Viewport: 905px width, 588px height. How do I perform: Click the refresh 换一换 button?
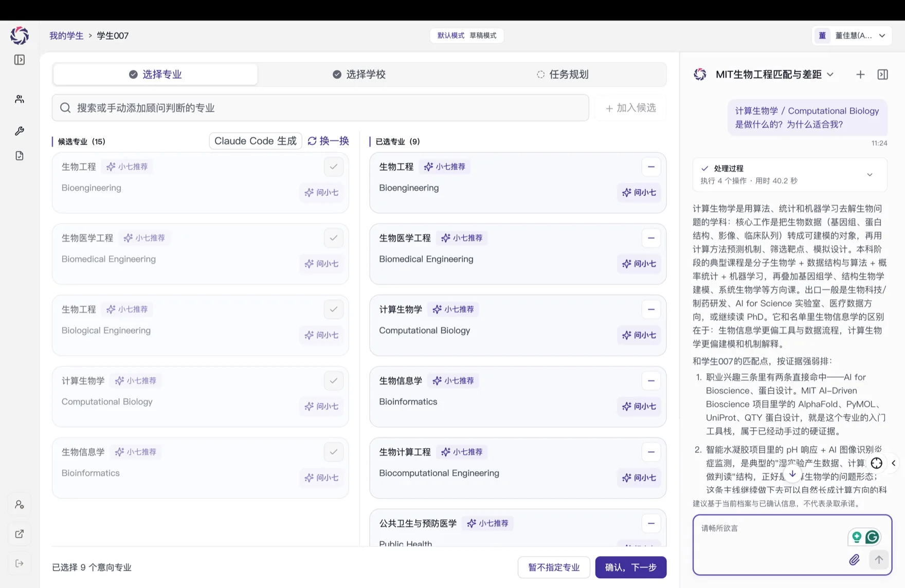pos(328,141)
